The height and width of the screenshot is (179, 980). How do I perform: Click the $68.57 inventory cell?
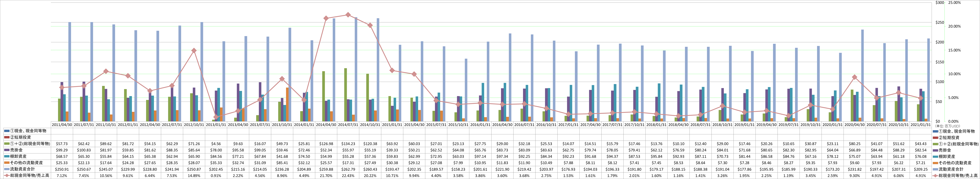[62, 157]
